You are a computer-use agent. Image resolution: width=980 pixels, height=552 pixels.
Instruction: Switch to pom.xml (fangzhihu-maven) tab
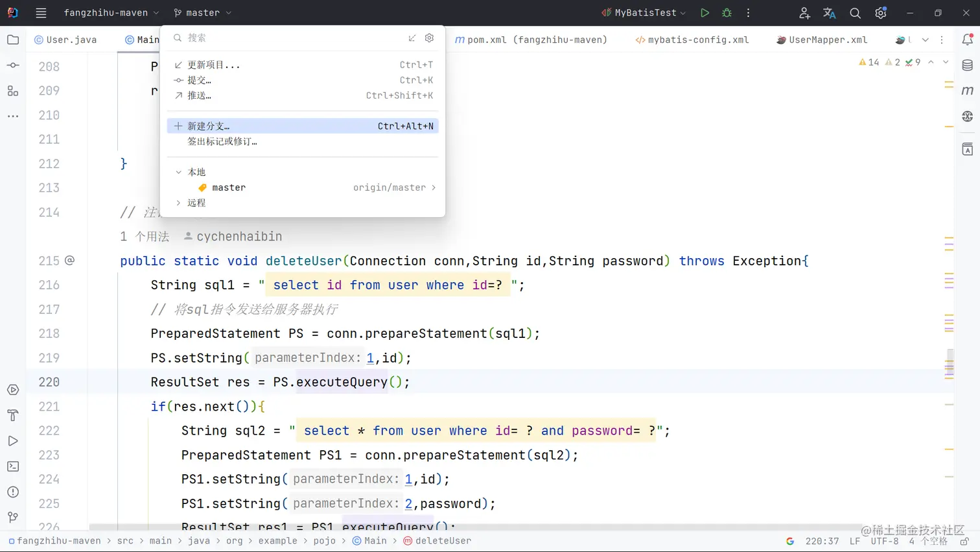(531, 40)
